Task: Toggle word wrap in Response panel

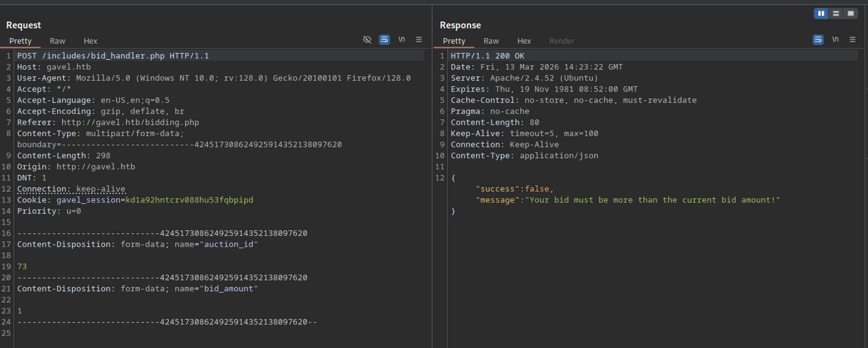Action: 818,40
